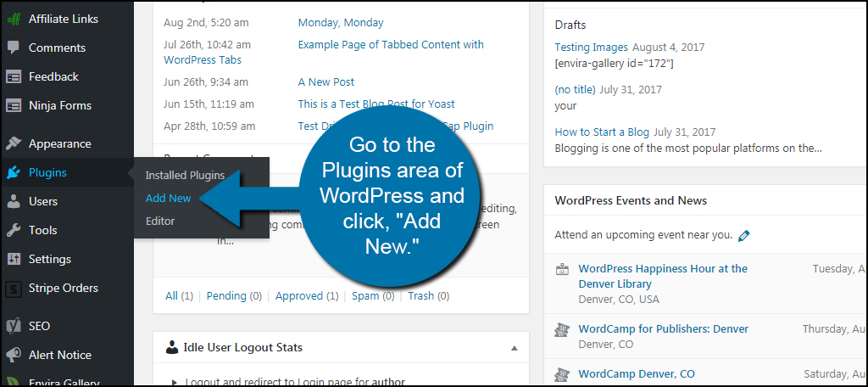Open the (no title) draft
The width and height of the screenshot is (868, 387).
point(576,89)
